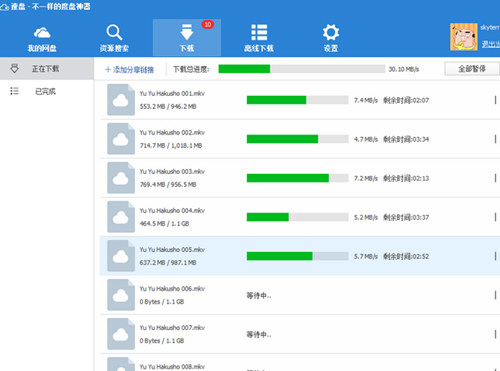Select 正在下载 in the sidebar
This screenshot has height=371, width=500.
47,69
